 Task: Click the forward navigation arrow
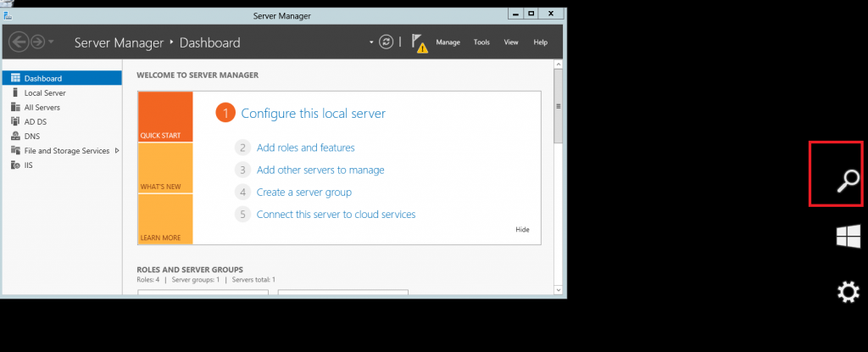[37, 42]
